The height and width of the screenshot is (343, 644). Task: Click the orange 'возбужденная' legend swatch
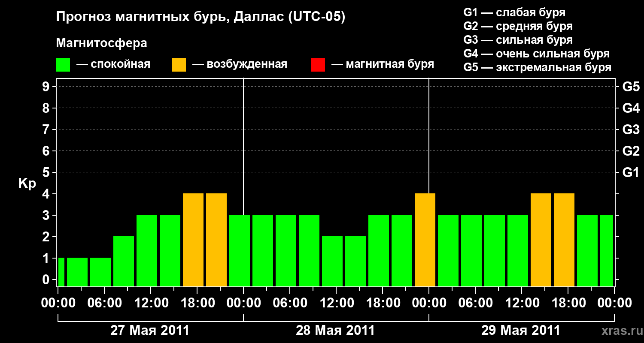(x=179, y=65)
